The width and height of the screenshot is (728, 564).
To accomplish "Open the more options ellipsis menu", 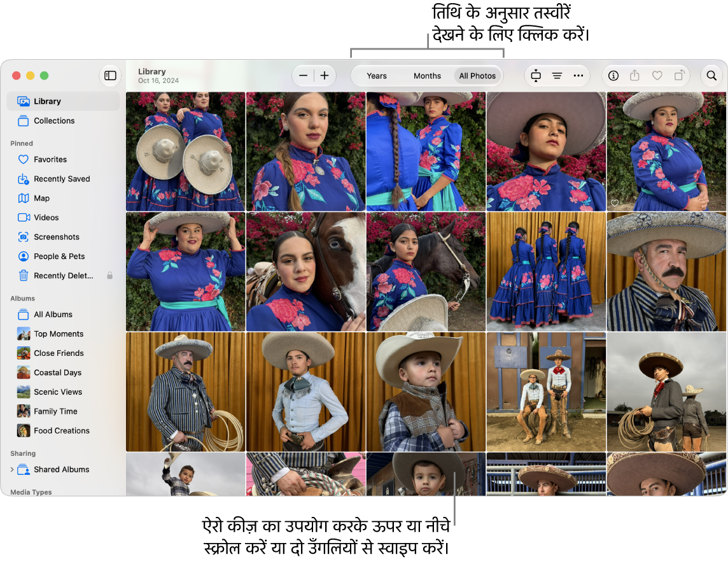I will point(578,76).
